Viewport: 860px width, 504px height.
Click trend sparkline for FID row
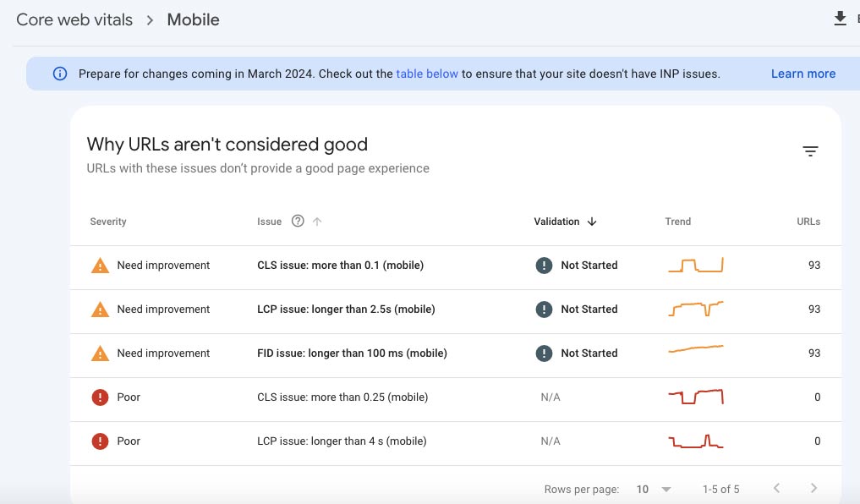[x=695, y=348]
